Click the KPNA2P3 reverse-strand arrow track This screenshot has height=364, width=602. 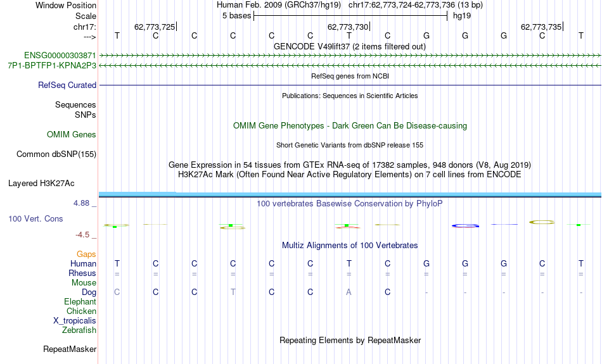click(x=350, y=66)
